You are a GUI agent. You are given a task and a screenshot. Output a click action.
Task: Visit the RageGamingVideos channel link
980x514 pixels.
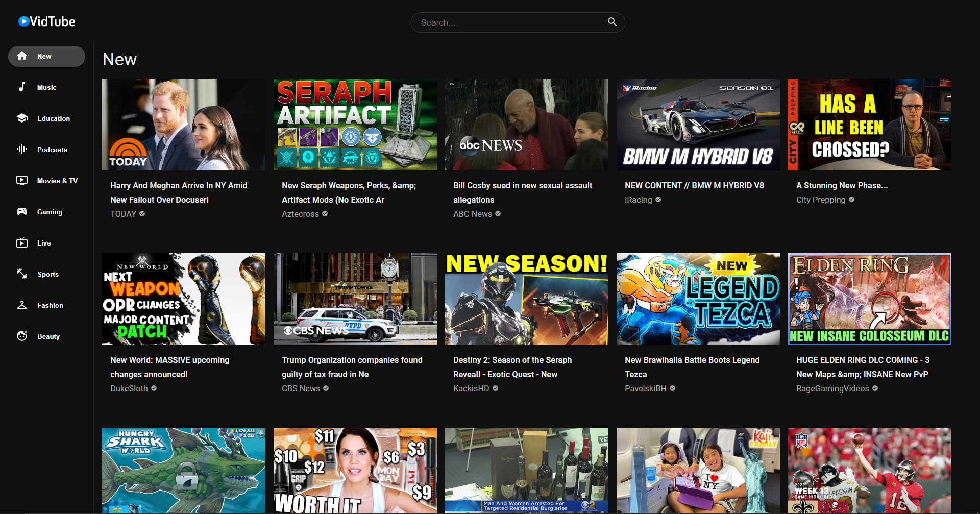tap(832, 388)
